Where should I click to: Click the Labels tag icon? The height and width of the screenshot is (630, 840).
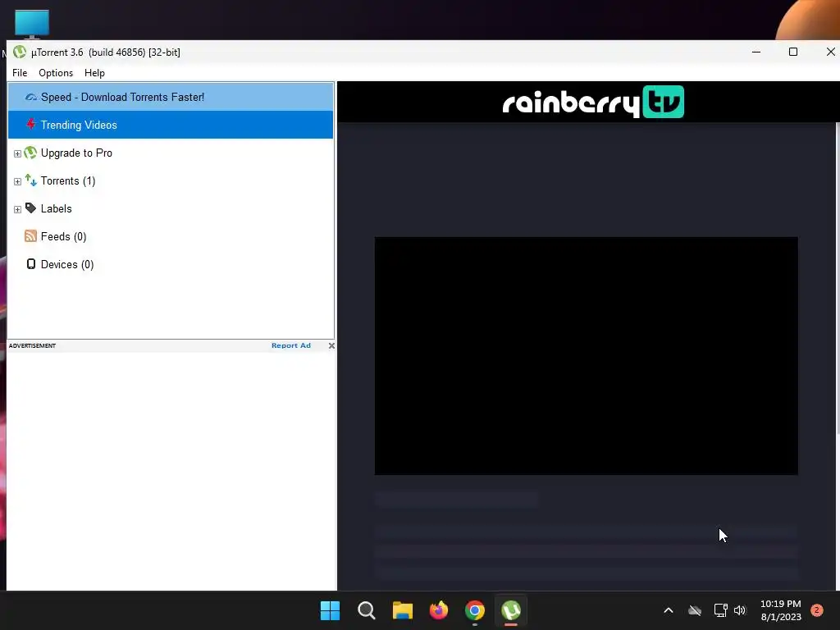(31, 208)
